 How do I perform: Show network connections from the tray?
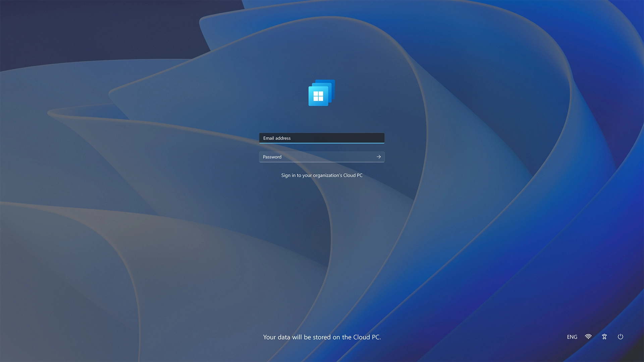(588, 337)
